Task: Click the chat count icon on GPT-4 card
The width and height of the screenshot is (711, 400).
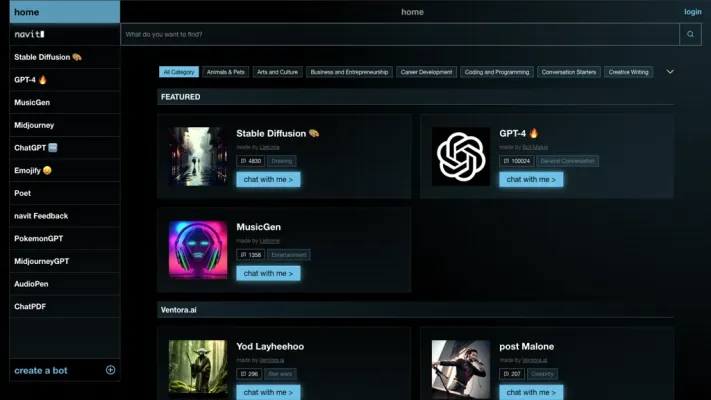Action: pos(507,161)
